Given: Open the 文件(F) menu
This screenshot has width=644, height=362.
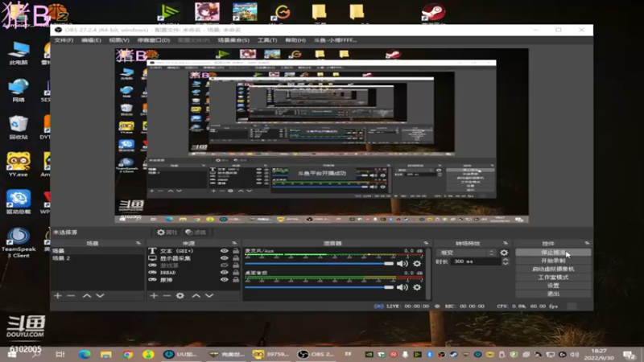Looking at the screenshot, I should (64, 40).
